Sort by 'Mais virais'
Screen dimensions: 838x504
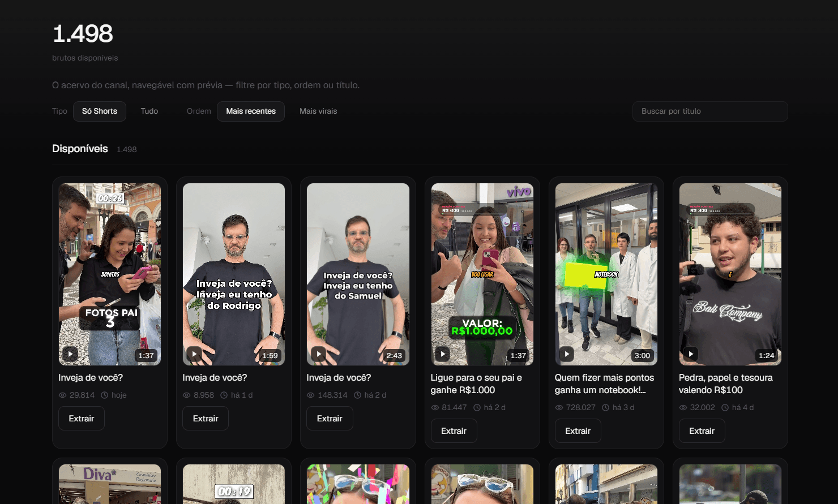tap(318, 111)
